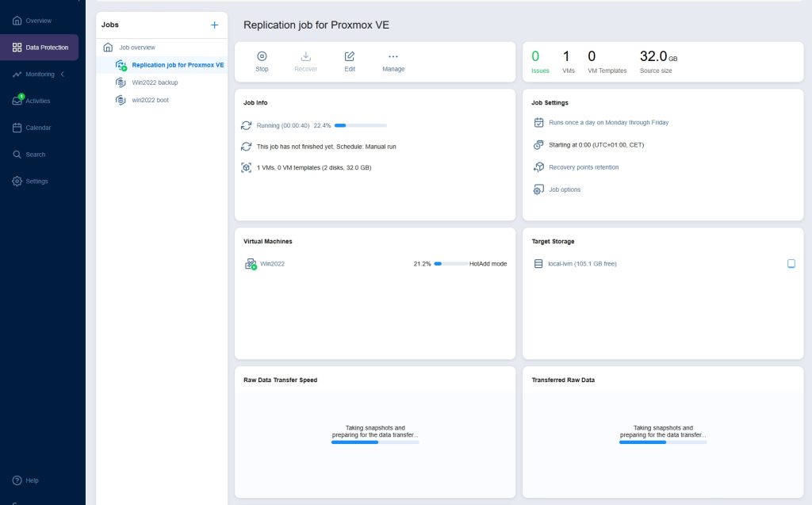Viewport: 812px width, 505px height.
Task: Open the Manage ellipsis menu
Action: (x=393, y=56)
